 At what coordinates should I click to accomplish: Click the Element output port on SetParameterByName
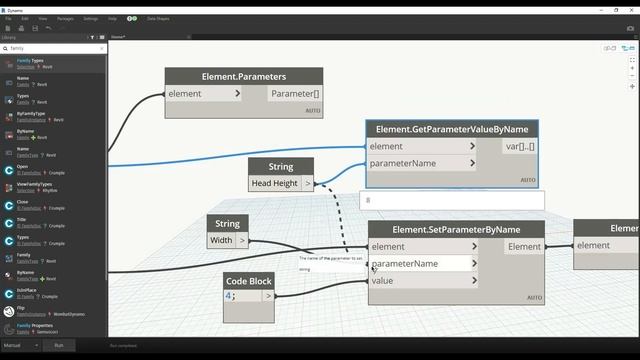(x=524, y=247)
